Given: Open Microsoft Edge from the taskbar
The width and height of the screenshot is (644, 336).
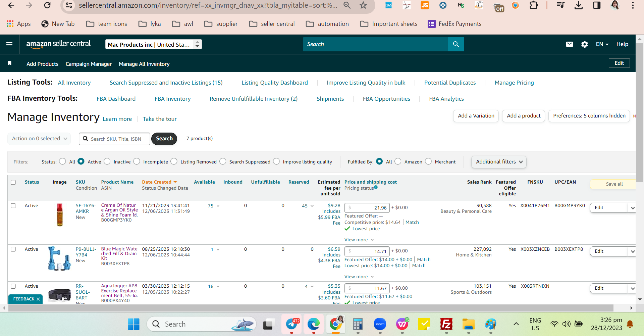Looking at the screenshot, I should [314, 324].
